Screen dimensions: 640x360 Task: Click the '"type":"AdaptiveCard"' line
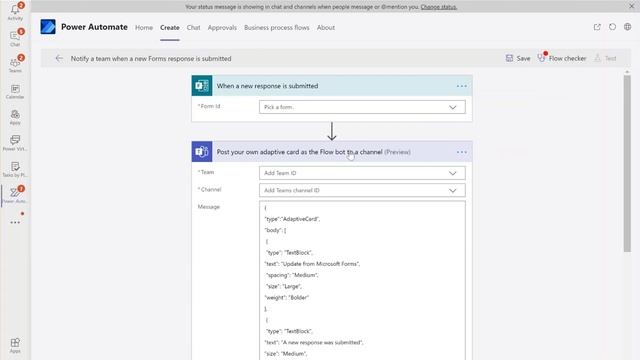(x=292, y=219)
